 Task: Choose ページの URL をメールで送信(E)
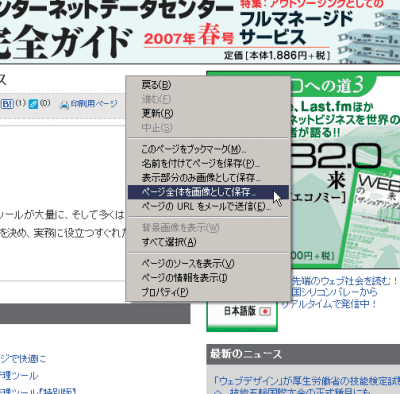pyautogui.click(x=208, y=206)
